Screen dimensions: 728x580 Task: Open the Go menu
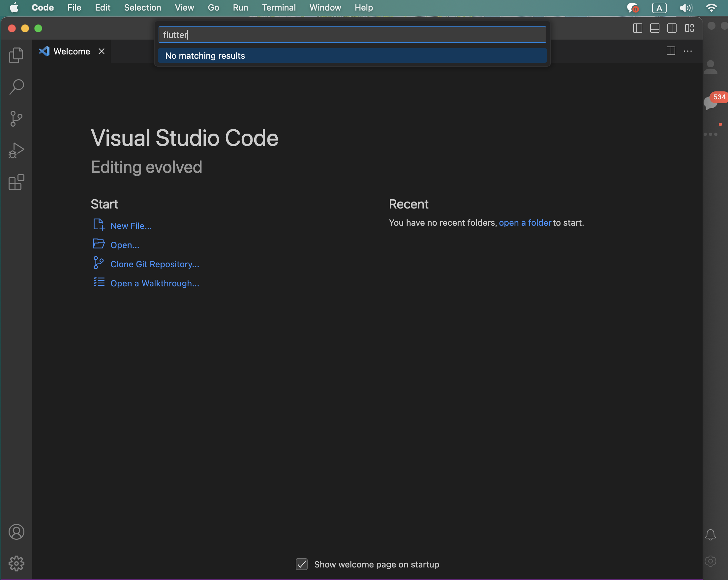[x=213, y=8]
